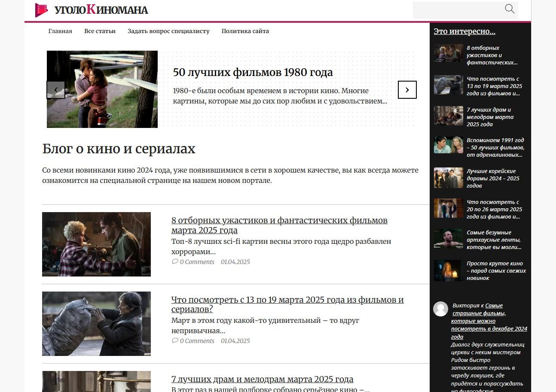Click the Это интересно… sidebar heading

(x=464, y=31)
